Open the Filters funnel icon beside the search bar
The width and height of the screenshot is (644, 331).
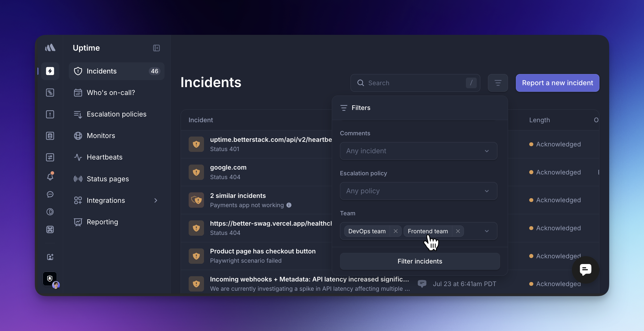(498, 83)
